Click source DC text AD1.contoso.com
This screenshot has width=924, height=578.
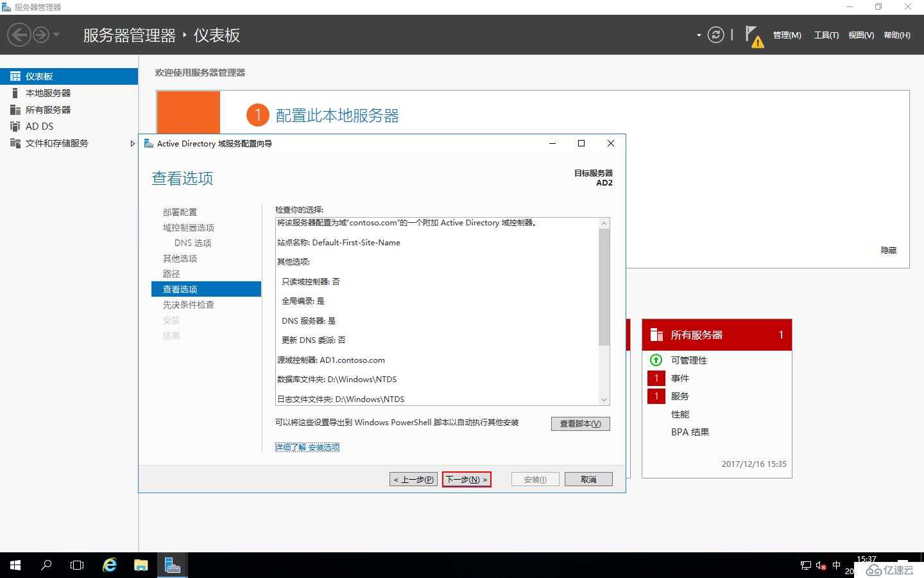(352, 360)
